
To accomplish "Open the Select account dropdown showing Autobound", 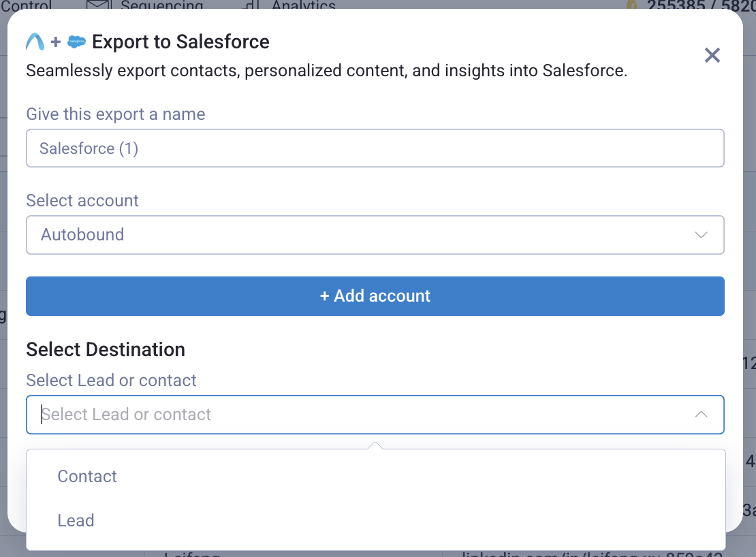I will coord(375,235).
